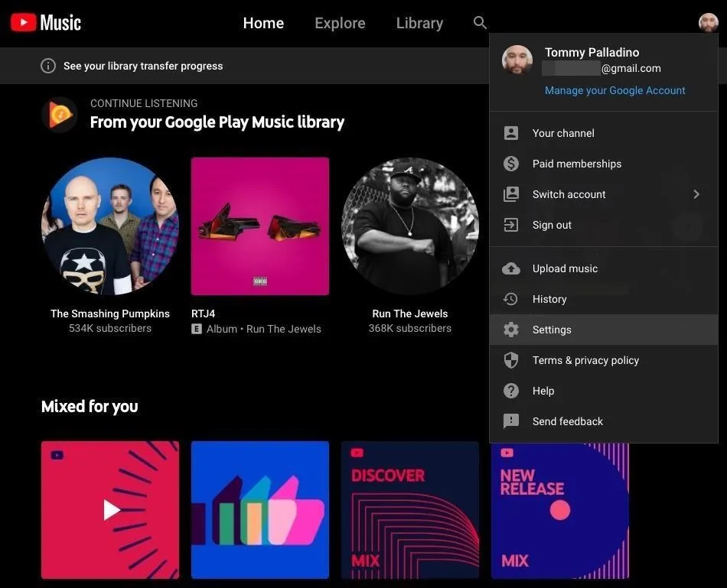Screen dimensions: 727x588
Task: Click Run The Jewels artist name text
Action: coord(410,313)
